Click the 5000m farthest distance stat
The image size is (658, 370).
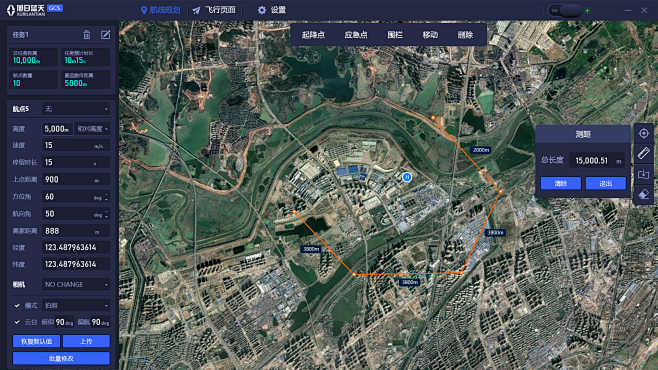[86, 80]
